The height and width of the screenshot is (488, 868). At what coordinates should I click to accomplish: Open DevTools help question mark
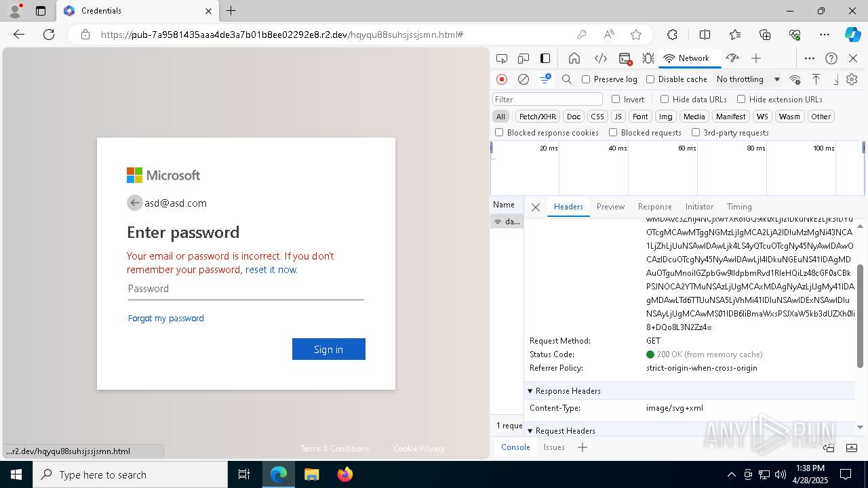pos(831,58)
